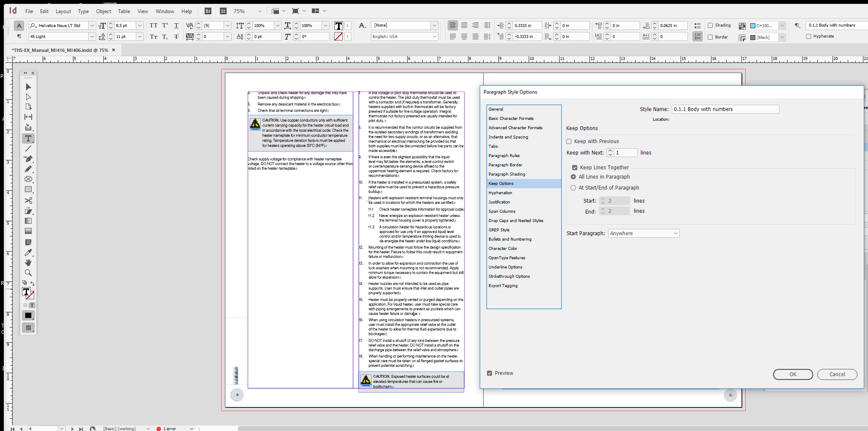Switch to formatting affects text button
The height and width of the screenshot is (431, 868).
32,305
